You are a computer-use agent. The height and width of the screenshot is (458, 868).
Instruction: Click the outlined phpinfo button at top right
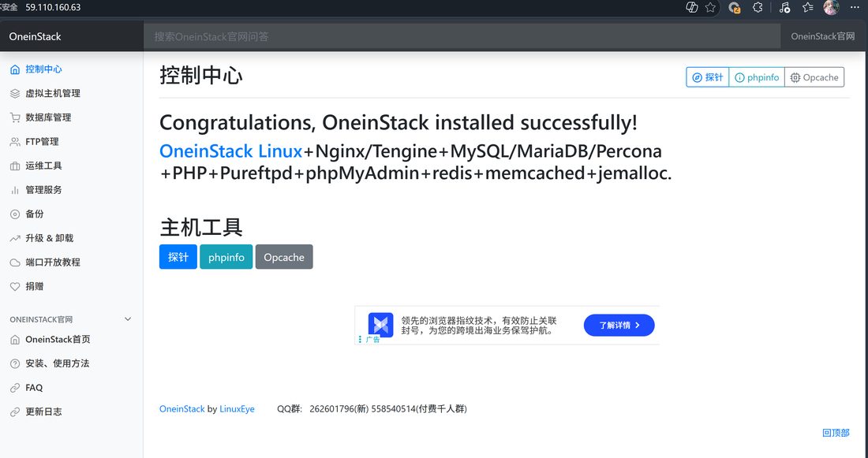(x=757, y=77)
